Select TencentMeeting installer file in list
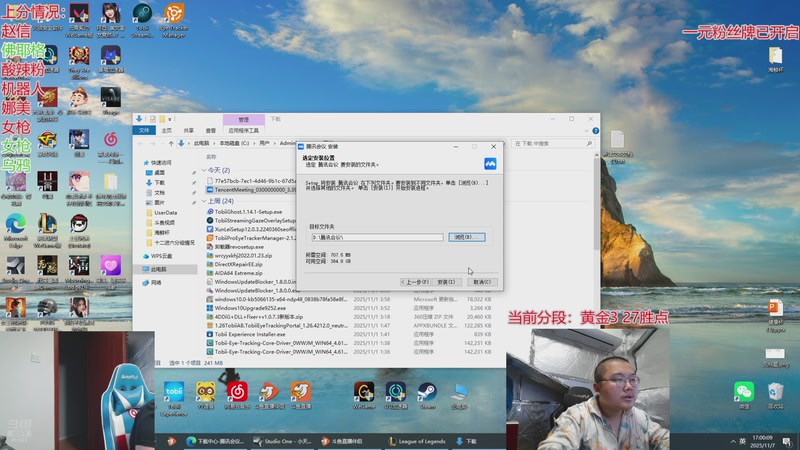Screen dimensions: 800x450 [x=251, y=190]
